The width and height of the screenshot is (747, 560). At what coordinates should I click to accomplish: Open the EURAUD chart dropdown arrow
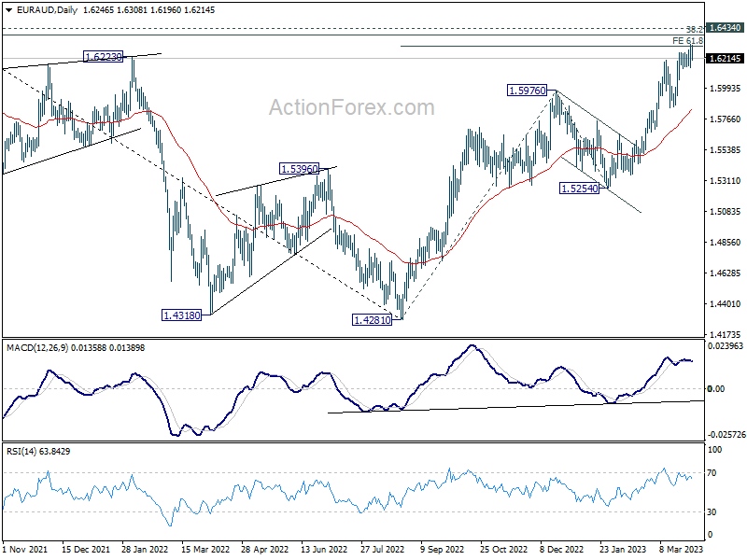9,10
